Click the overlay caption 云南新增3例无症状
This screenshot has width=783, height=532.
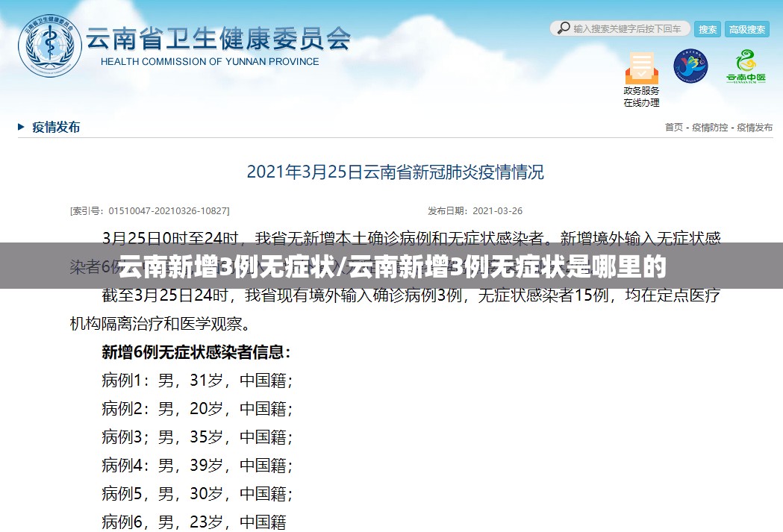click(x=226, y=266)
